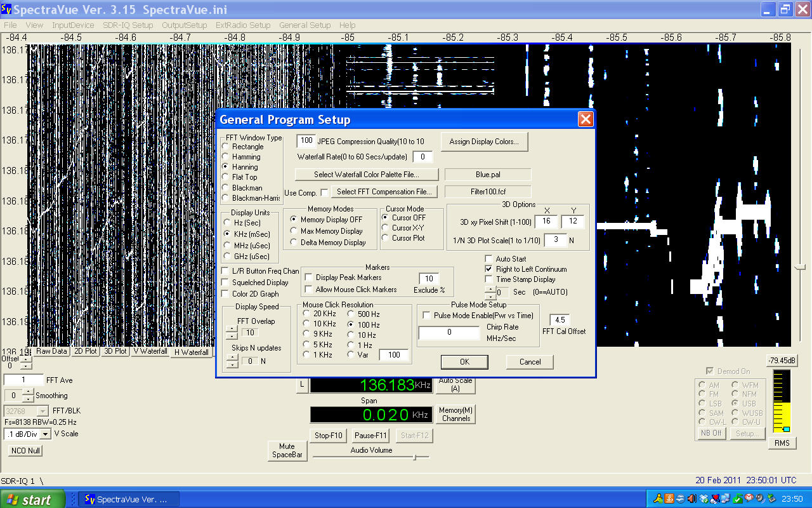Image resolution: width=812 pixels, height=508 pixels.
Task: Click the Safely Remove Hardware tray icon
Action: pos(771,498)
